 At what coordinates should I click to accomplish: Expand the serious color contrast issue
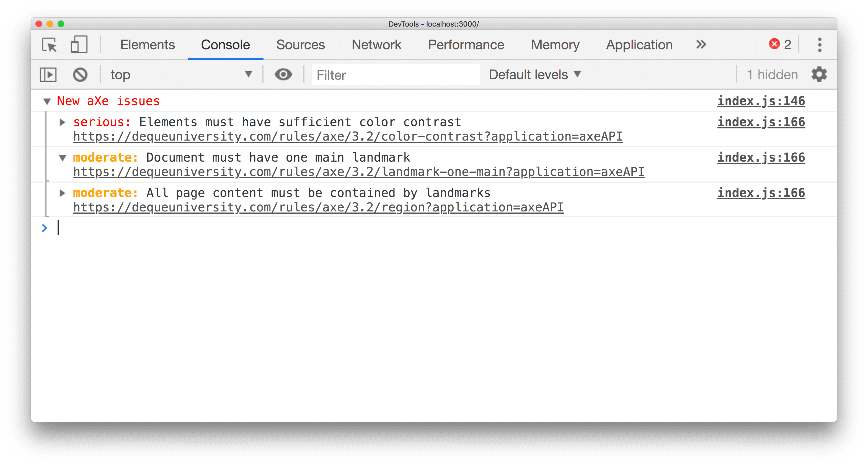[63, 121]
